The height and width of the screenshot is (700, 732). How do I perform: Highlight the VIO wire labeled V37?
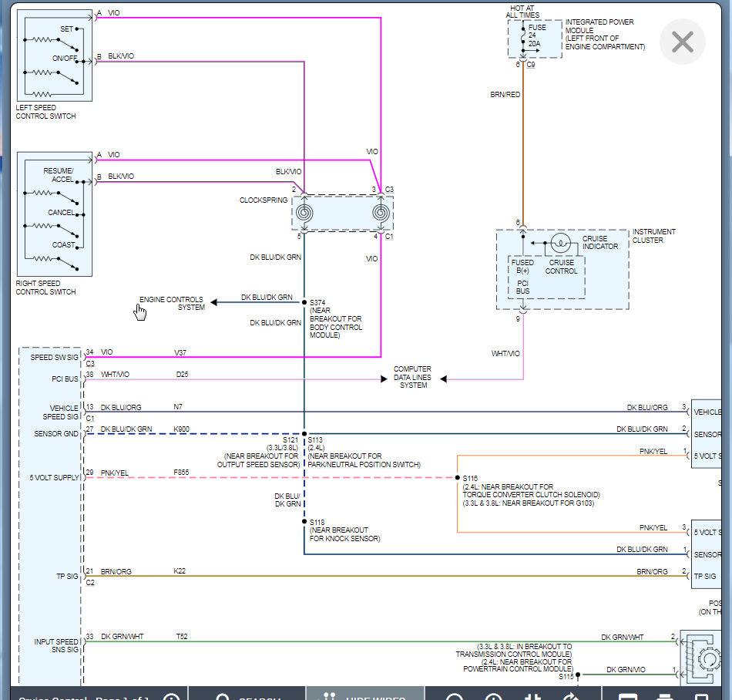tap(233, 357)
